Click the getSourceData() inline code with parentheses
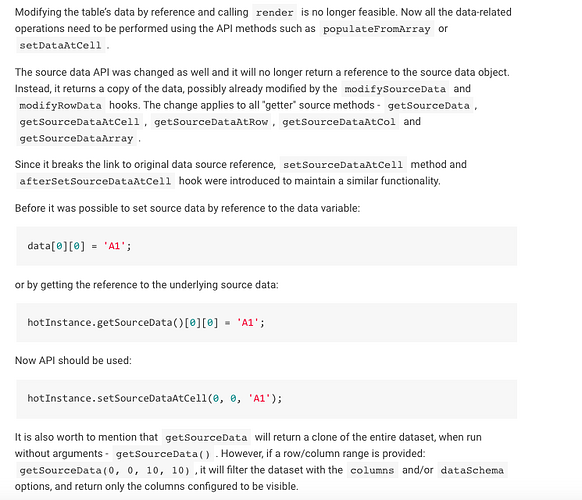The height and width of the screenshot is (500, 582). (x=163, y=454)
